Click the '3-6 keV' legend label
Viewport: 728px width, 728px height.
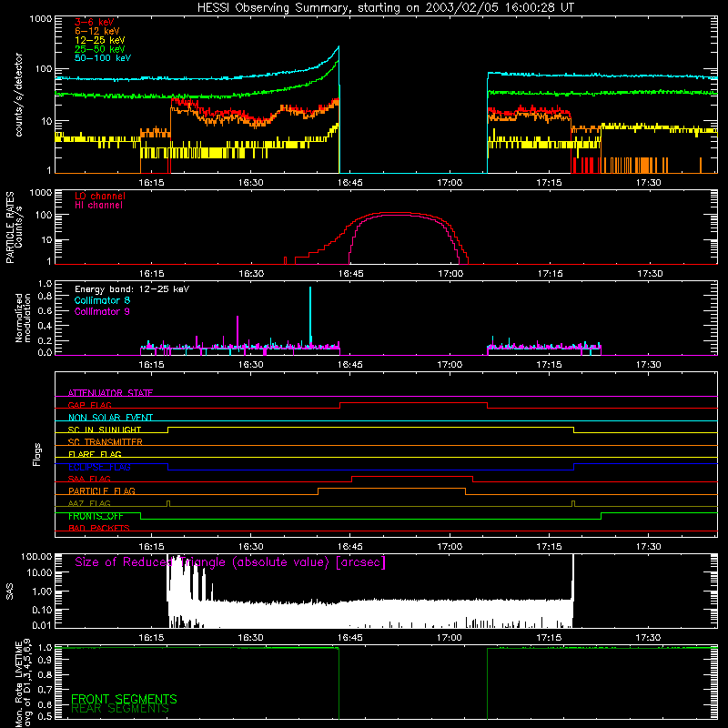click(94, 22)
